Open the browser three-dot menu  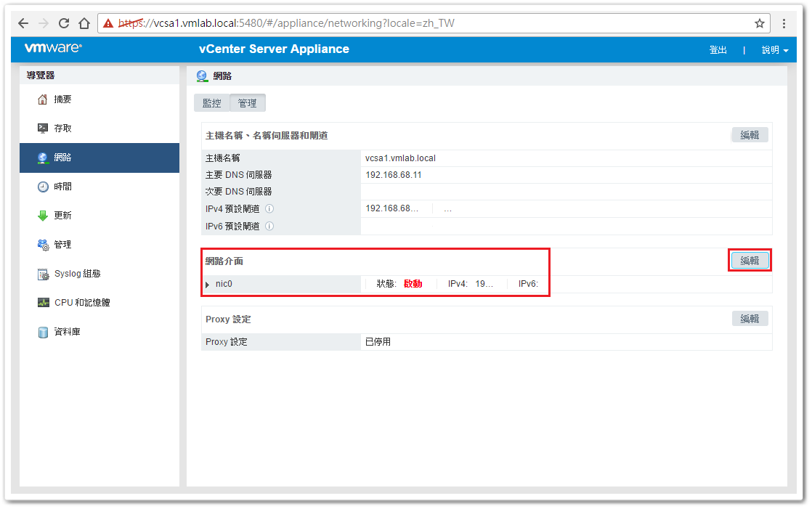pos(784,23)
